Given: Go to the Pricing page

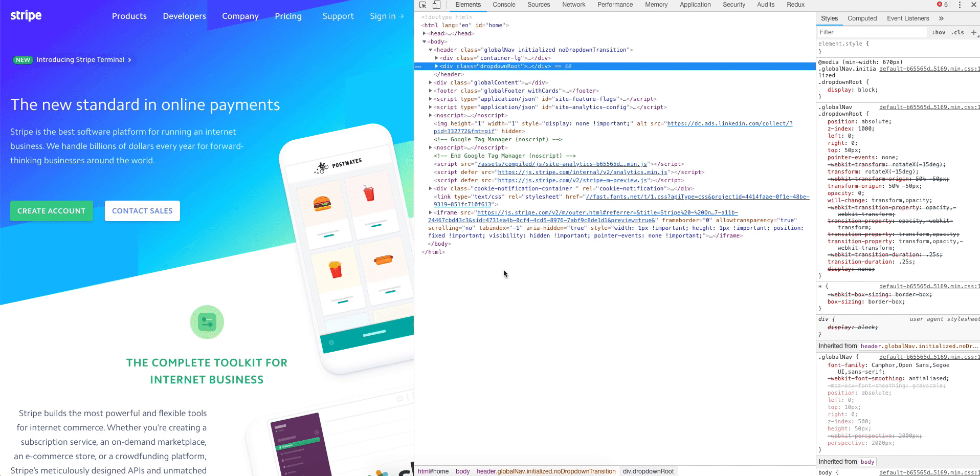Looking at the screenshot, I should (x=288, y=16).
